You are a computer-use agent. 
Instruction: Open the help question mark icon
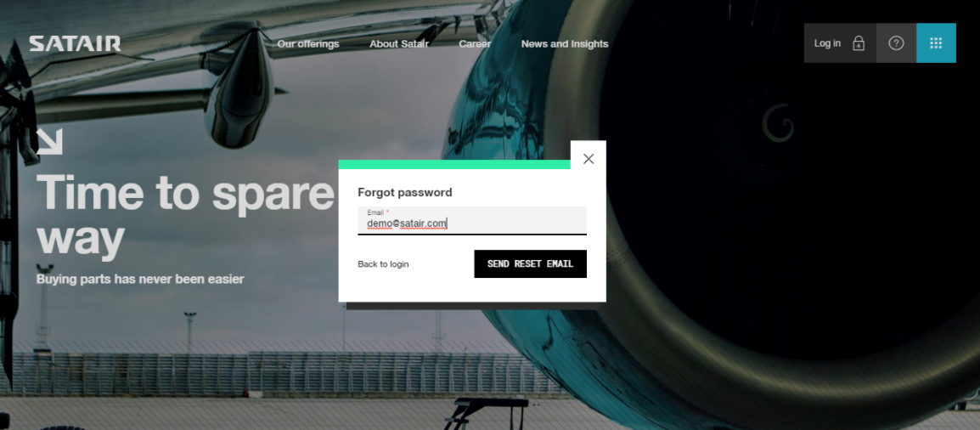896,43
